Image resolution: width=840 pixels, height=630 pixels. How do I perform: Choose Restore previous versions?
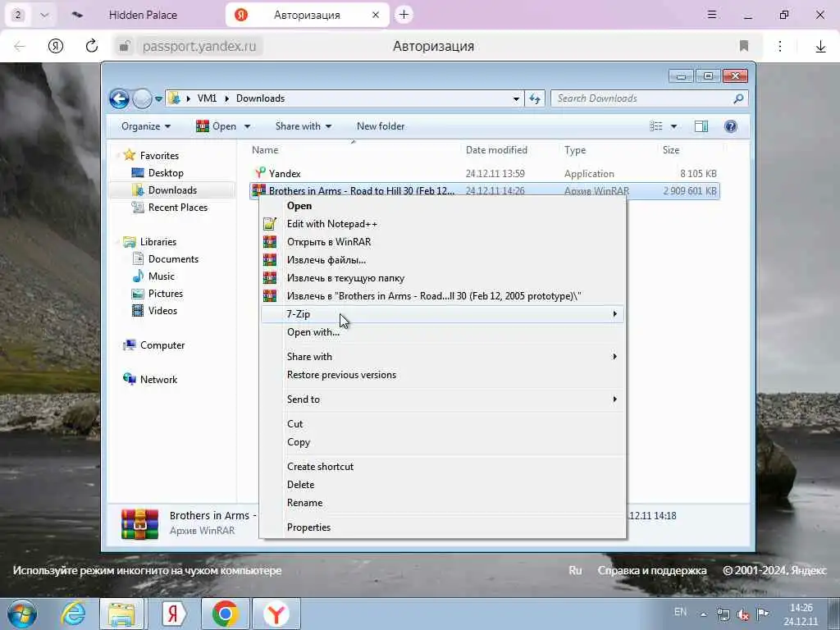tap(442, 375)
